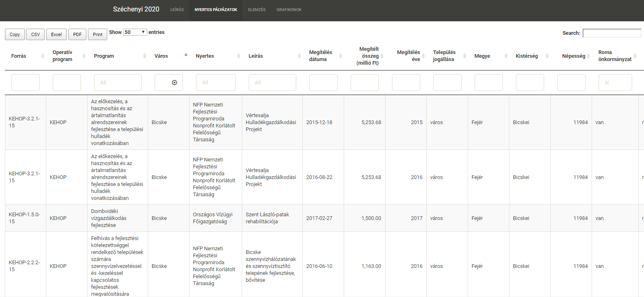Open the Show entries dropdown
This screenshot has width=644, height=297.
coord(135,32)
